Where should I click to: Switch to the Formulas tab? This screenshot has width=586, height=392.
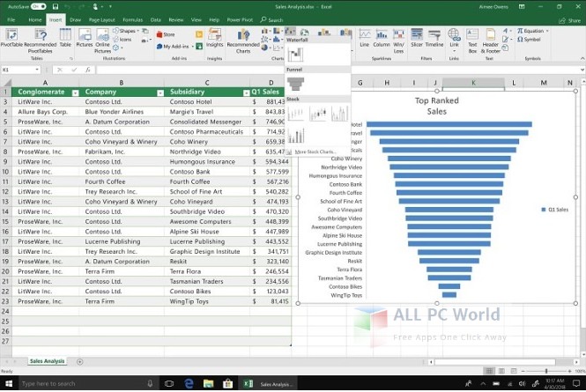[x=133, y=19]
